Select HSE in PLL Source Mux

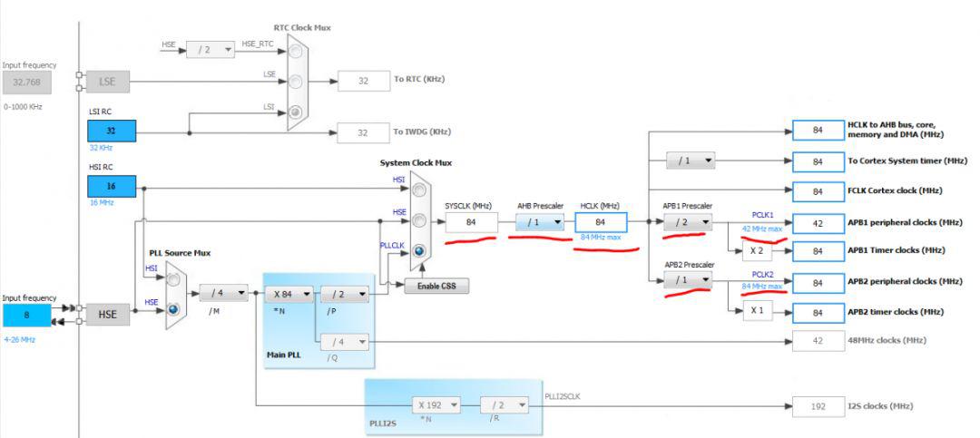click(174, 308)
